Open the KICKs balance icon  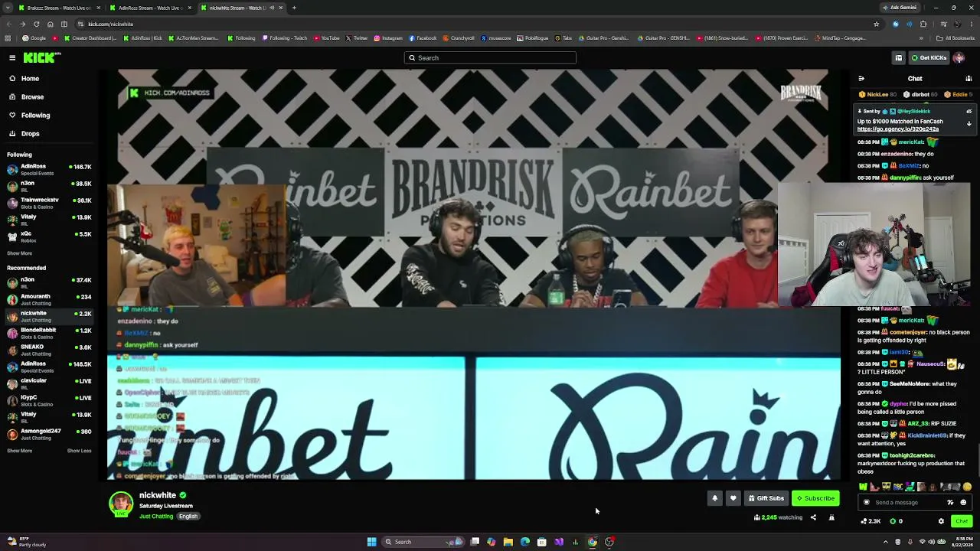click(896, 521)
